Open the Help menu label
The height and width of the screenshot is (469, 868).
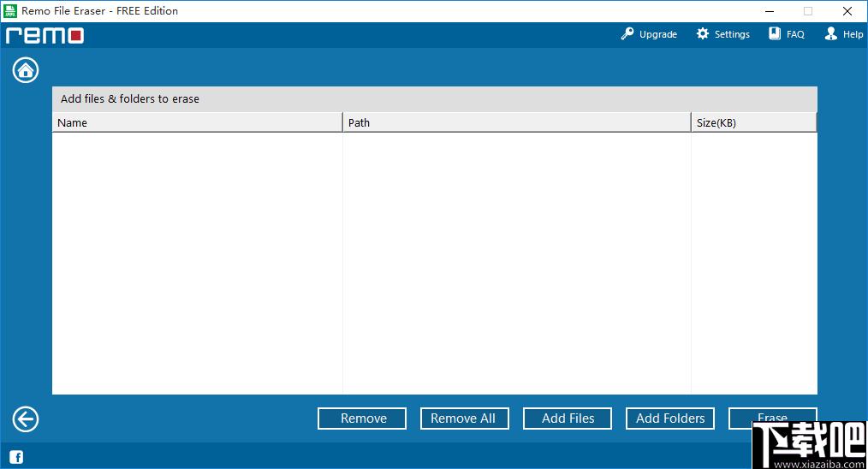pos(853,34)
